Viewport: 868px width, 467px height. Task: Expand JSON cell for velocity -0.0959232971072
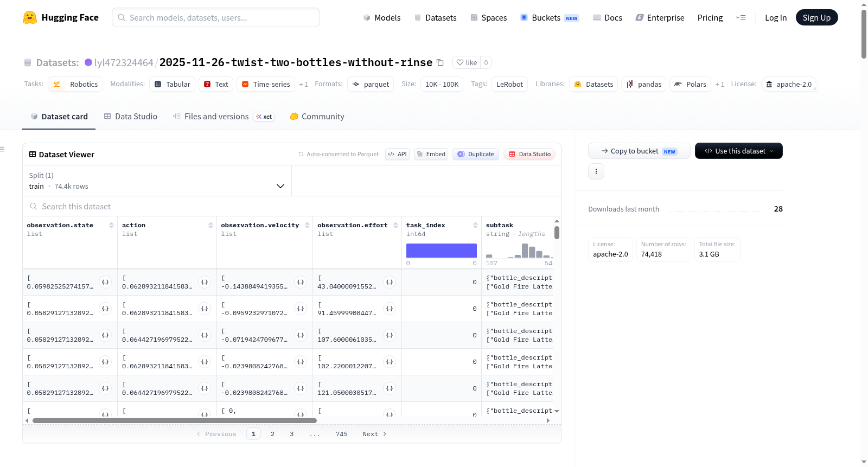[x=301, y=309]
